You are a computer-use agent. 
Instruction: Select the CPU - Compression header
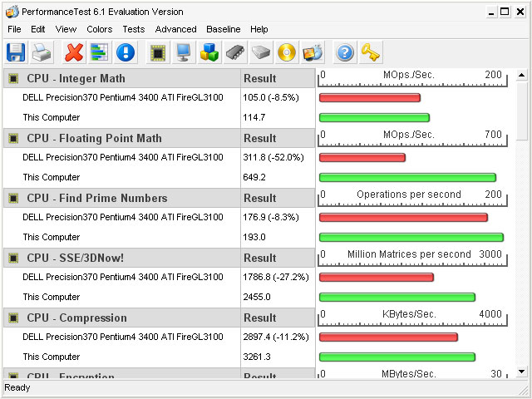[x=122, y=318]
